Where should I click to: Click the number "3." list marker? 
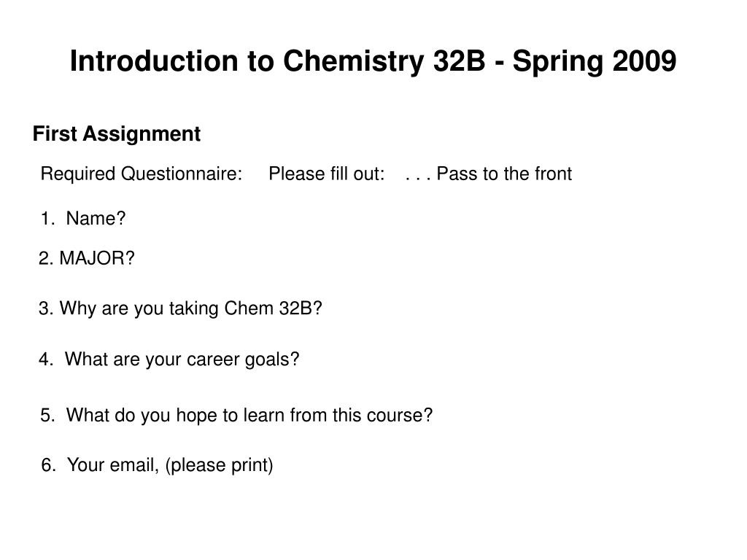click(47, 308)
